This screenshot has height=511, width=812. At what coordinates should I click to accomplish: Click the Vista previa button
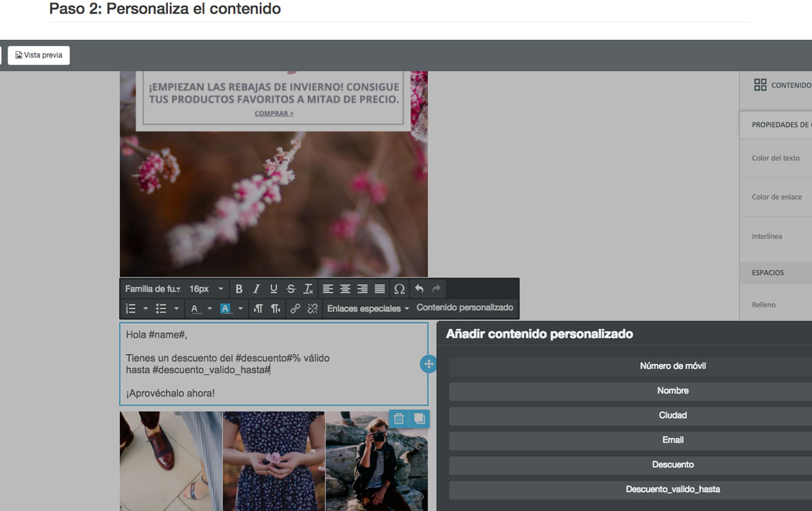39,55
